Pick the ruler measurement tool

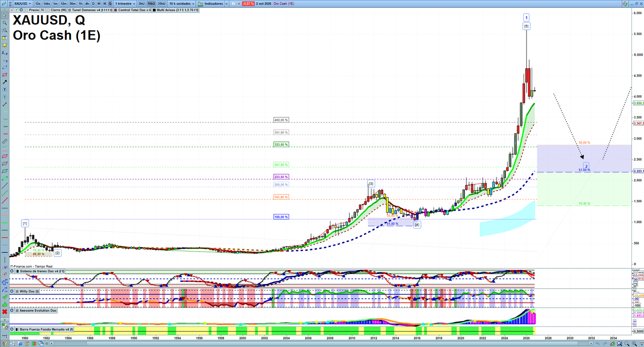(4, 141)
